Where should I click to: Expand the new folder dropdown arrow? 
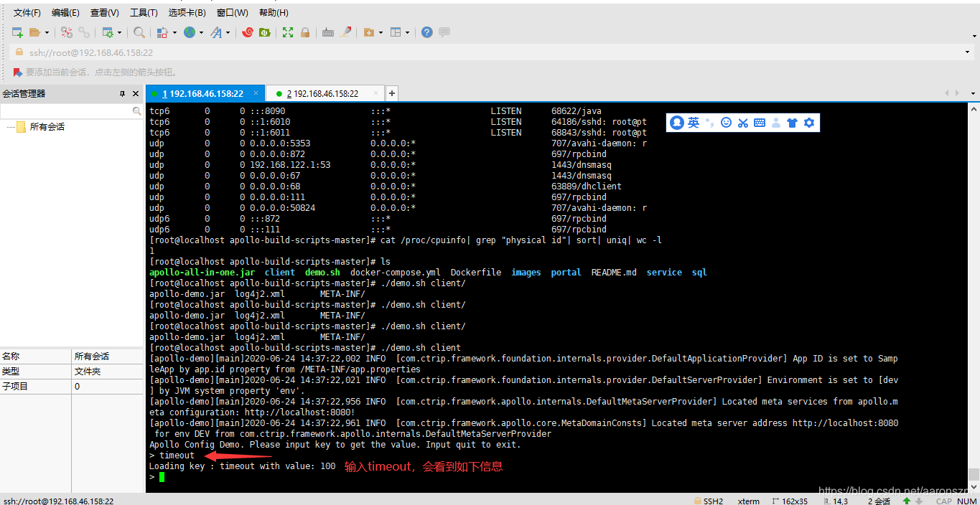click(381, 32)
